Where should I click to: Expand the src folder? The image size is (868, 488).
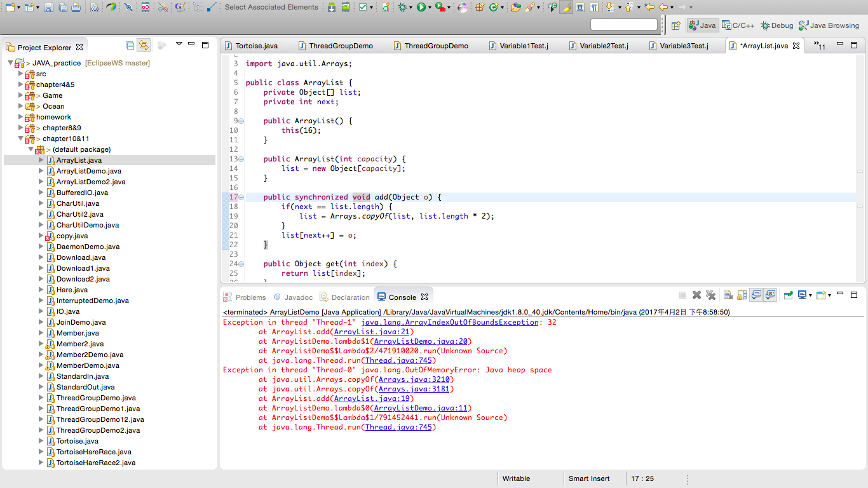click(x=20, y=74)
